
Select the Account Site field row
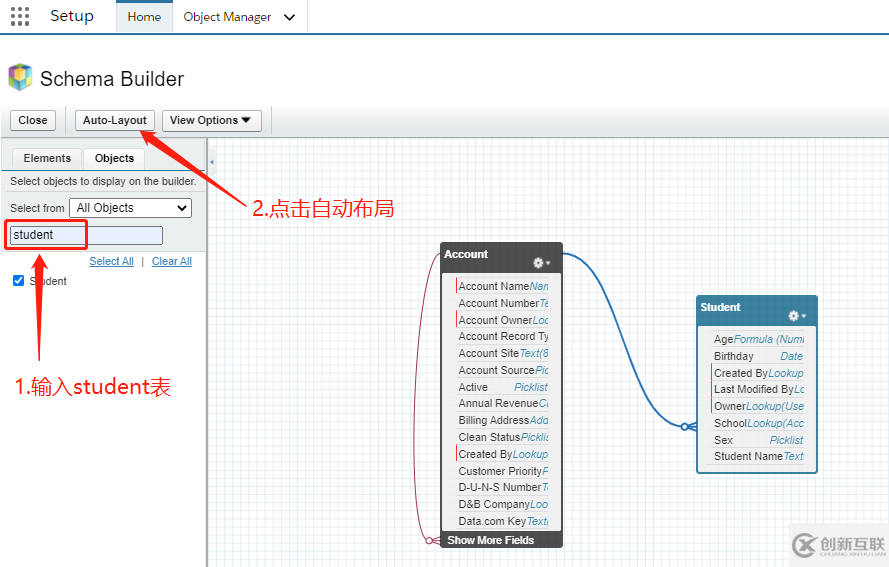tap(503, 353)
